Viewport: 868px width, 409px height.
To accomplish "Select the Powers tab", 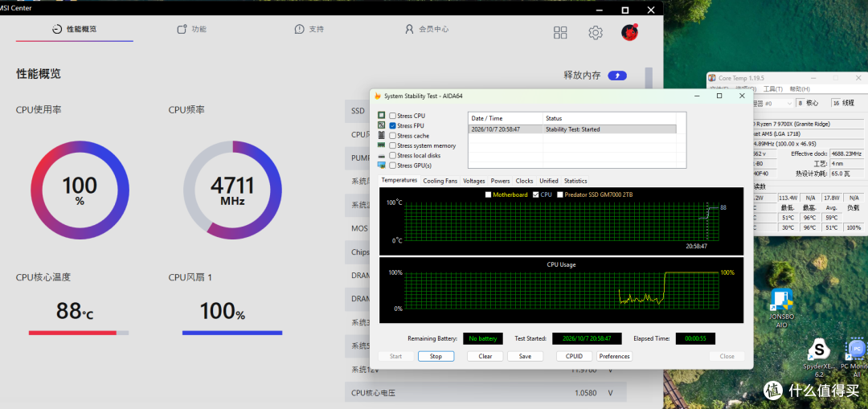I will pyautogui.click(x=501, y=181).
